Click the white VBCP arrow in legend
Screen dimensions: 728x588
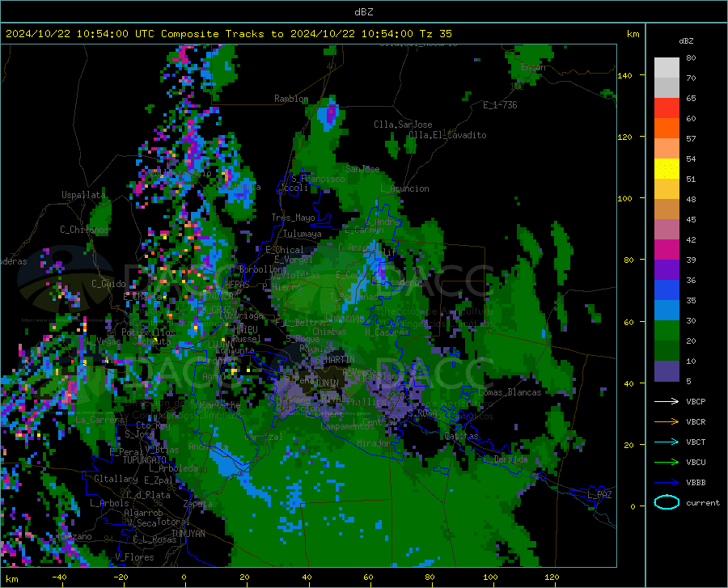667,401
